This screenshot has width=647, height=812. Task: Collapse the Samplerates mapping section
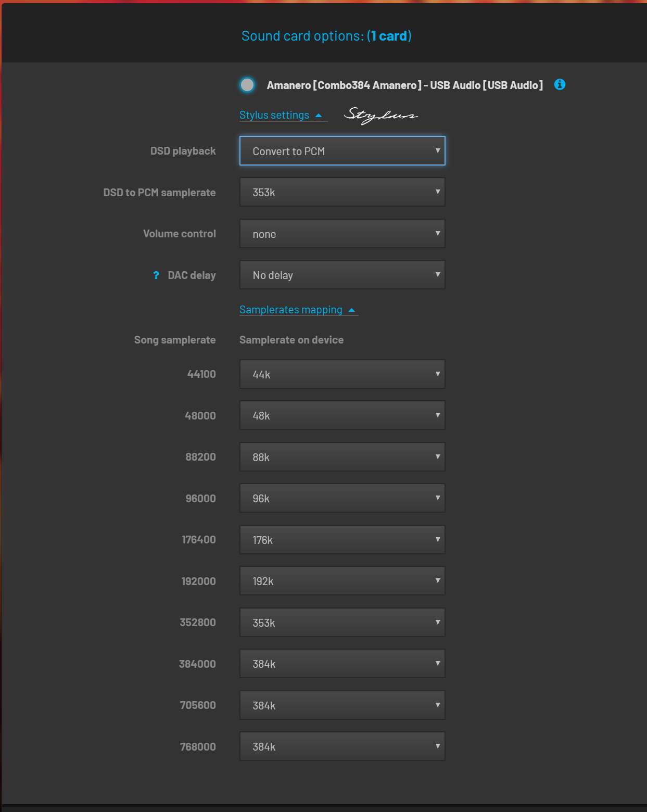click(x=299, y=310)
